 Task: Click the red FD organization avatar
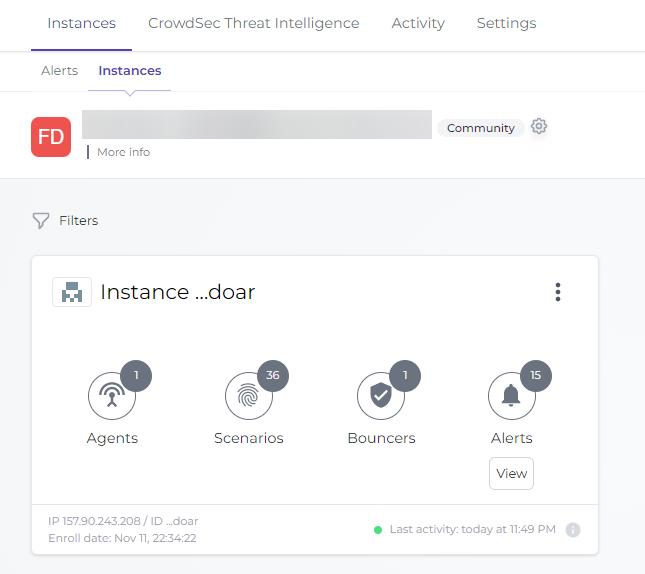51,137
